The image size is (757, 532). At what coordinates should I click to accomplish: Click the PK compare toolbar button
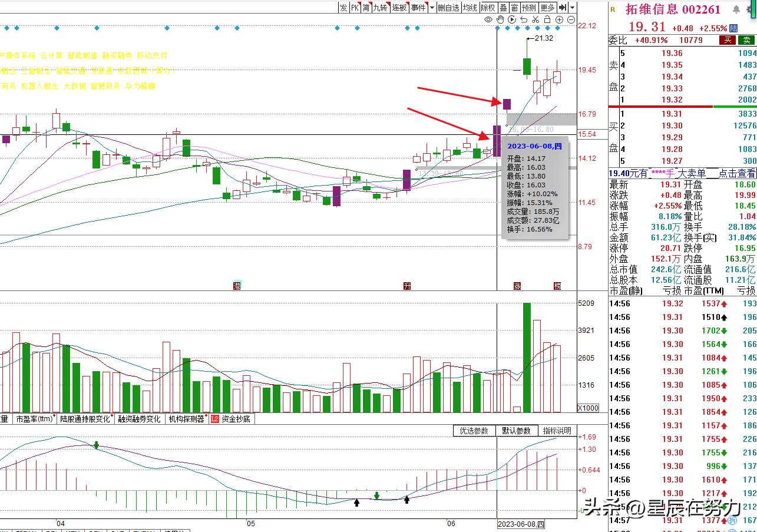click(x=355, y=8)
